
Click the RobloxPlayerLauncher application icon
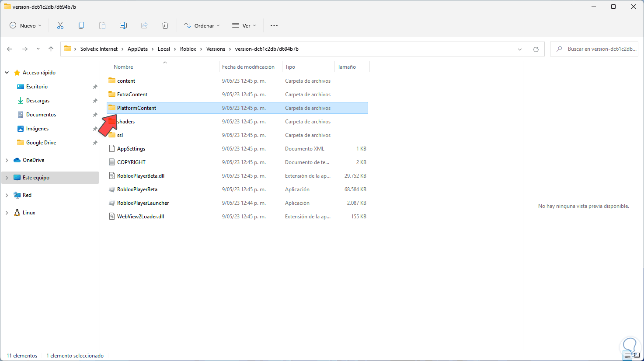(112, 203)
